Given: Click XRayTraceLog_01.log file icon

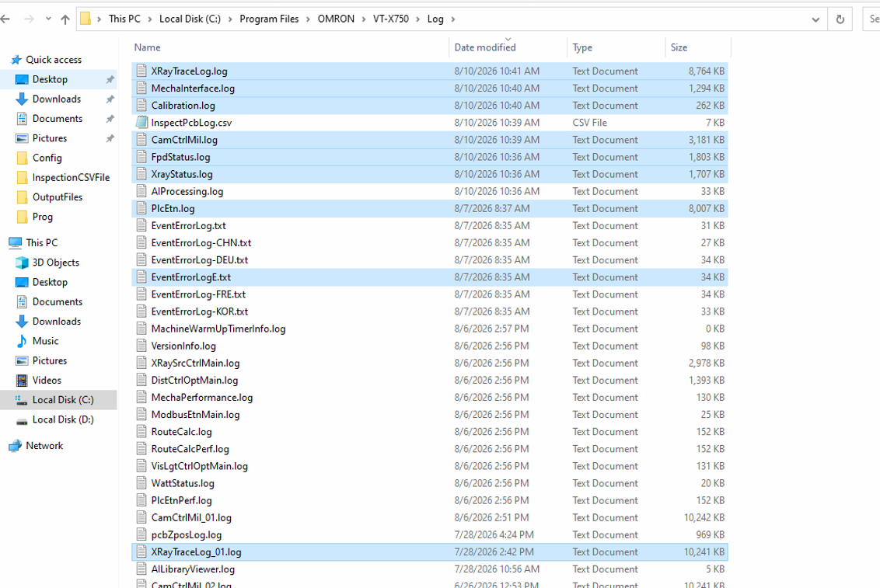Looking at the screenshot, I should pyautogui.click(x=141, y=551).
